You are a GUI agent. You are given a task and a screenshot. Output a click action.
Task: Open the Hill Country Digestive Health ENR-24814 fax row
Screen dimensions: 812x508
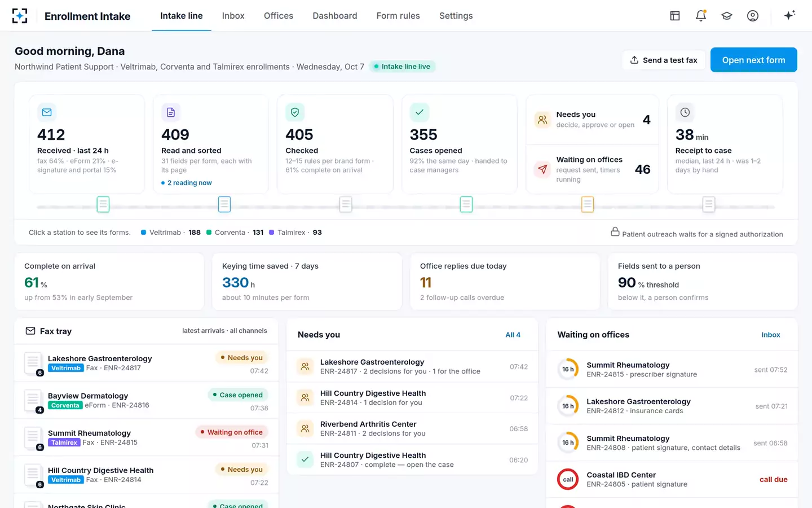pyautogui.click(x=147, y=475)
